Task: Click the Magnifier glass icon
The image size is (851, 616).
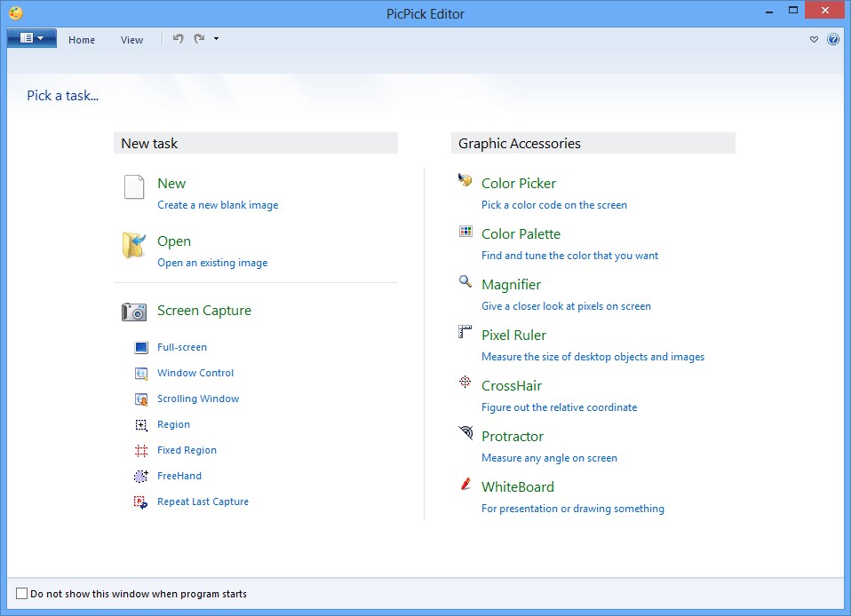Action: [465, 281]
